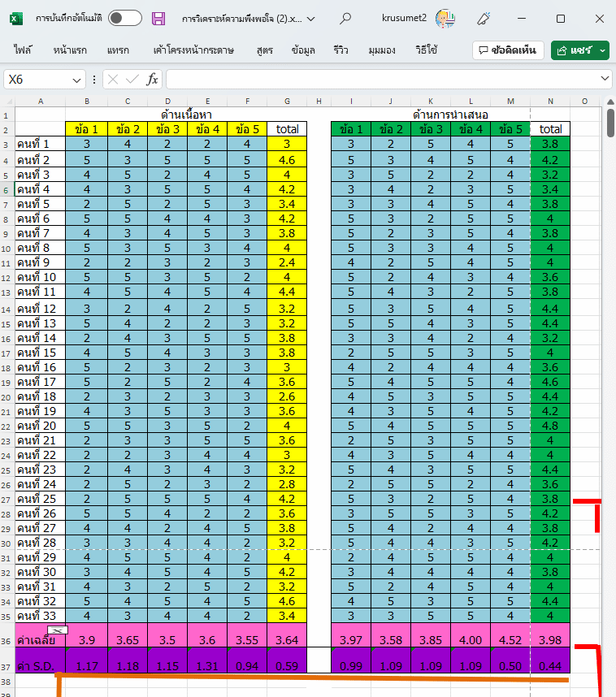Viewport: 616px width, 697px height.
Task: Click the green แชร์ (Share) button
Action: 573,50
